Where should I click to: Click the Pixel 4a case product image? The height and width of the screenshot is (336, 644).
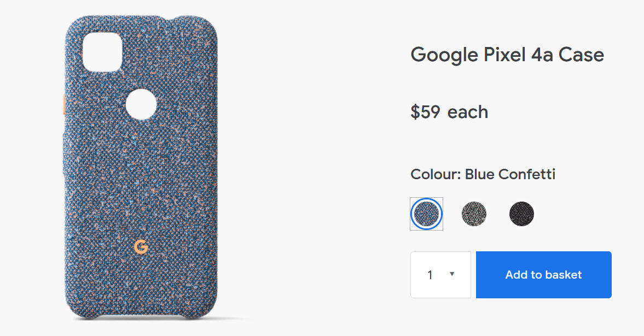141,167
